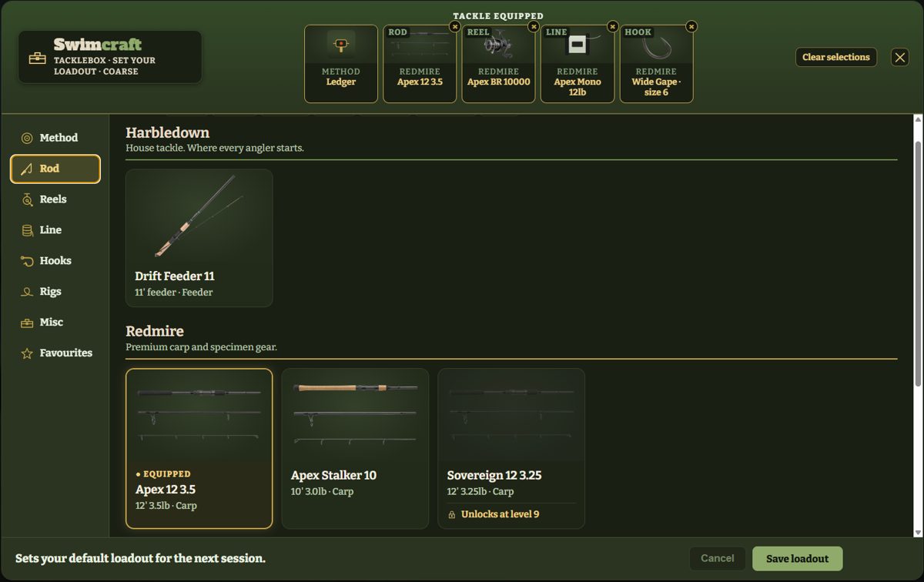Click the equipped HOOK slot Wide Gape
Image resolution: width=924 pixels, height=582 pixels.
[657, 64]
